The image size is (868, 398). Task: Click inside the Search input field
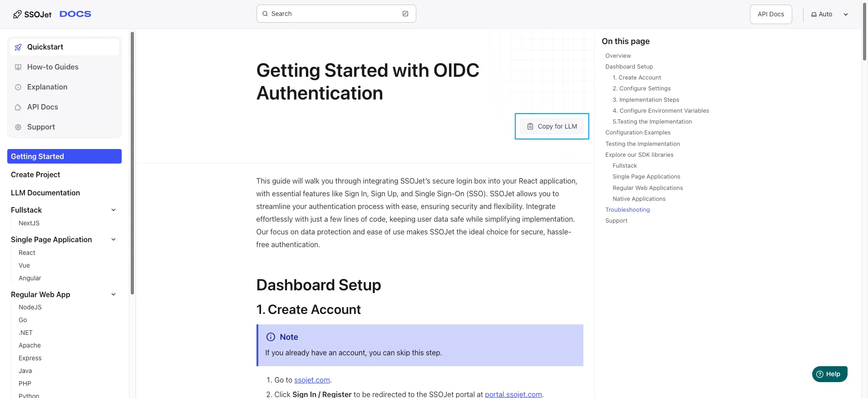click(x=327, y=14)
